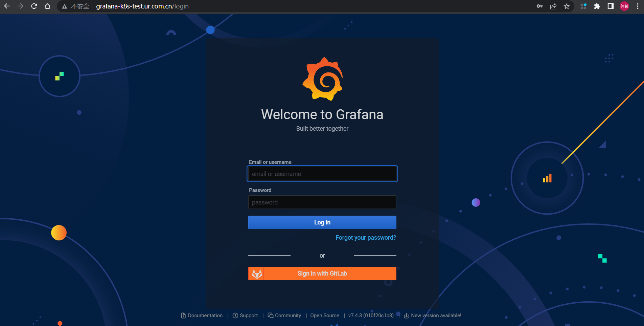This screenshot has height=326, width=644.
Task: Click the Welcome to Grafana heading
Action: pos(322,114)
